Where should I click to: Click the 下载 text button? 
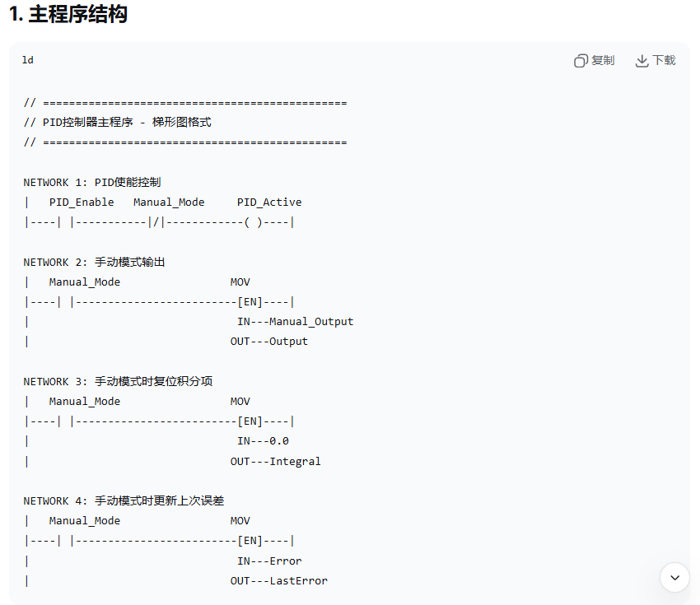pos(664,60)
